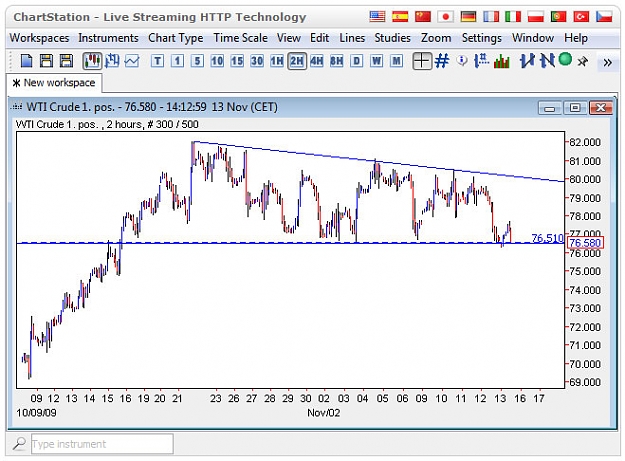Viewport: 625px width, 461px height.
Task: Open the Time Scale menu
Action: 240,38
